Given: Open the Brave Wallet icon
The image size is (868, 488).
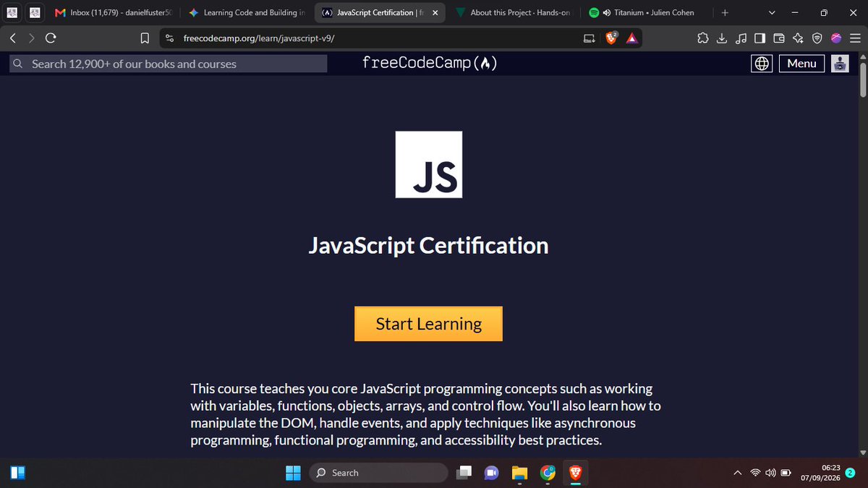Looking at the screenshot, I should tap(779, 38).
